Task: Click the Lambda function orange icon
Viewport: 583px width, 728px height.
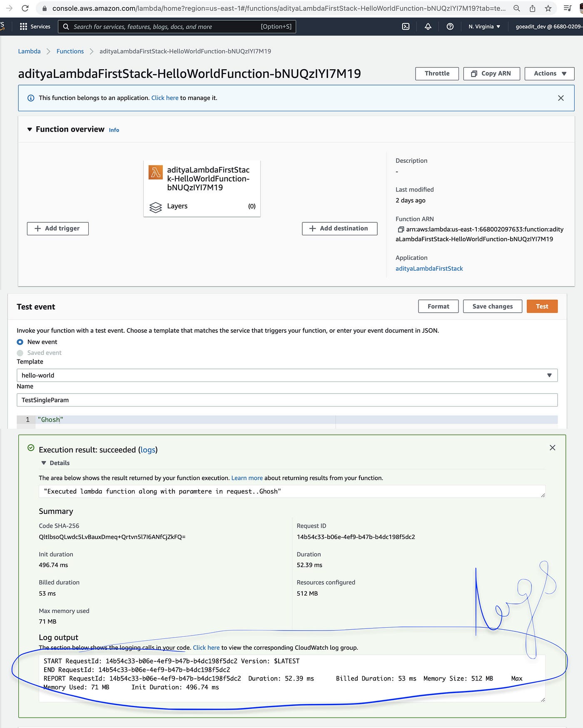Action: tap(156, 172)
